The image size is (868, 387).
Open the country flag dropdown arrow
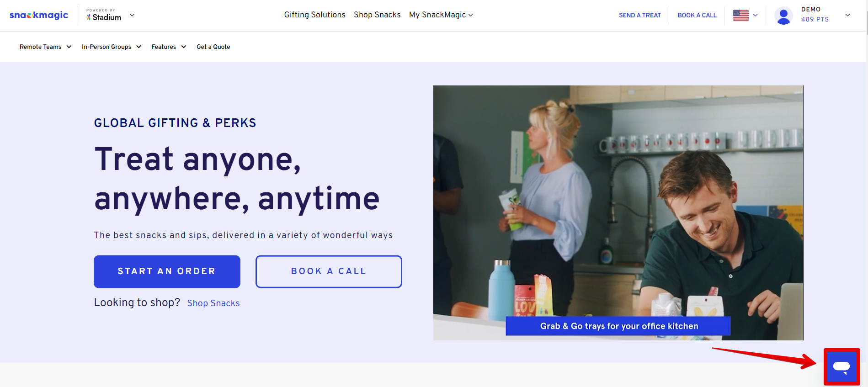coord(755,15)
